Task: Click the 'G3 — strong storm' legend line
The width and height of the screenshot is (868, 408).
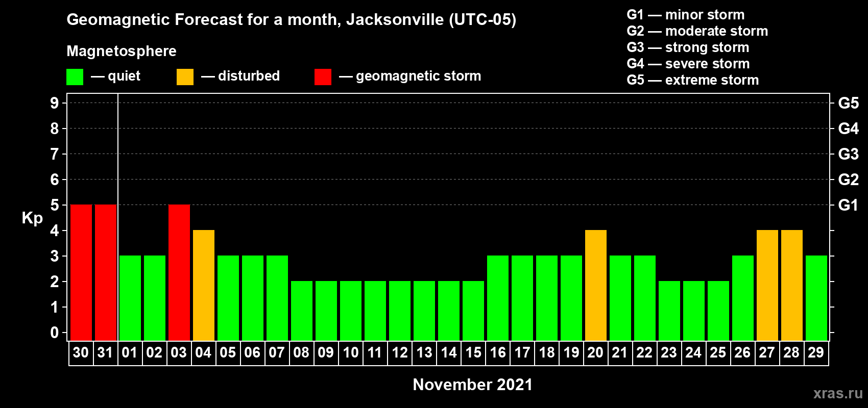Action: (688, 47)
